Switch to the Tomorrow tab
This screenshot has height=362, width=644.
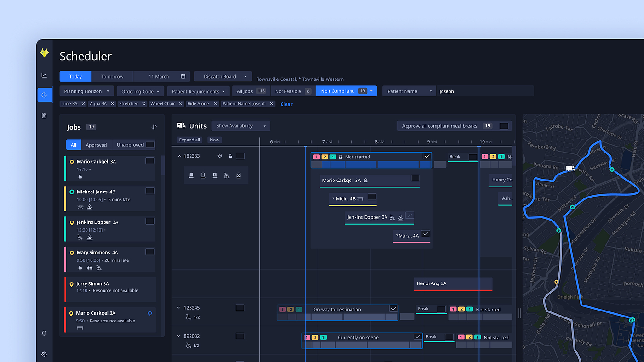[112, 77]
